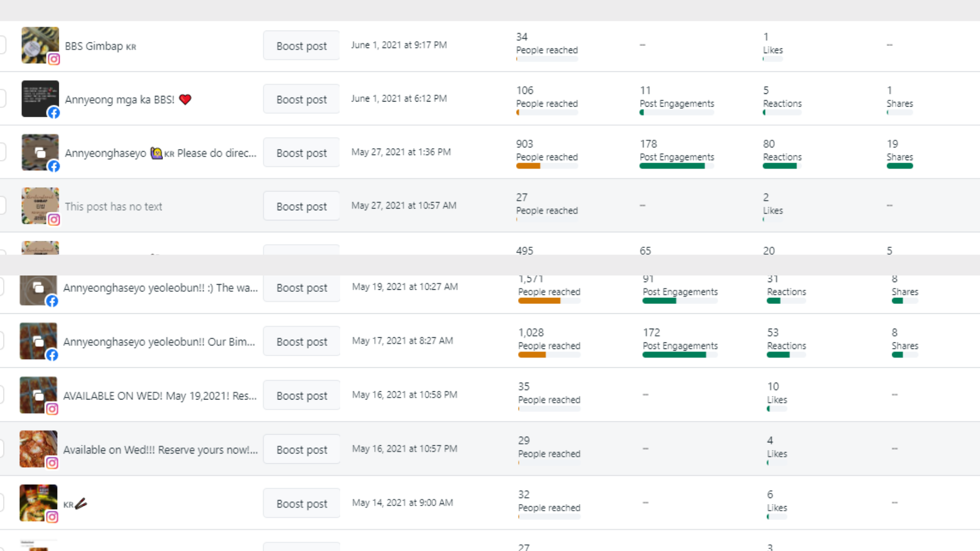Image resolution: width=980 pixels, height=551 pixels.
Task: Open 'Available on Wed!!! Reserve yours now' post
Action: pos(160,450)
